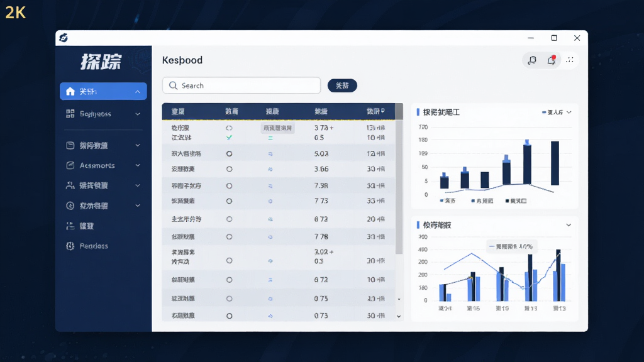Screen dimensions: 644x362
Task: Select the radio button in the 5.03 row
Action: [x=229, y=154]
